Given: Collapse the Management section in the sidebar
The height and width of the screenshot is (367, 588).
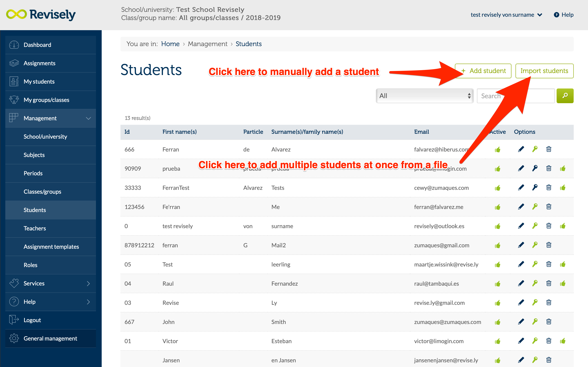Looking at the screenshot, I should click(x=88, y=118).
